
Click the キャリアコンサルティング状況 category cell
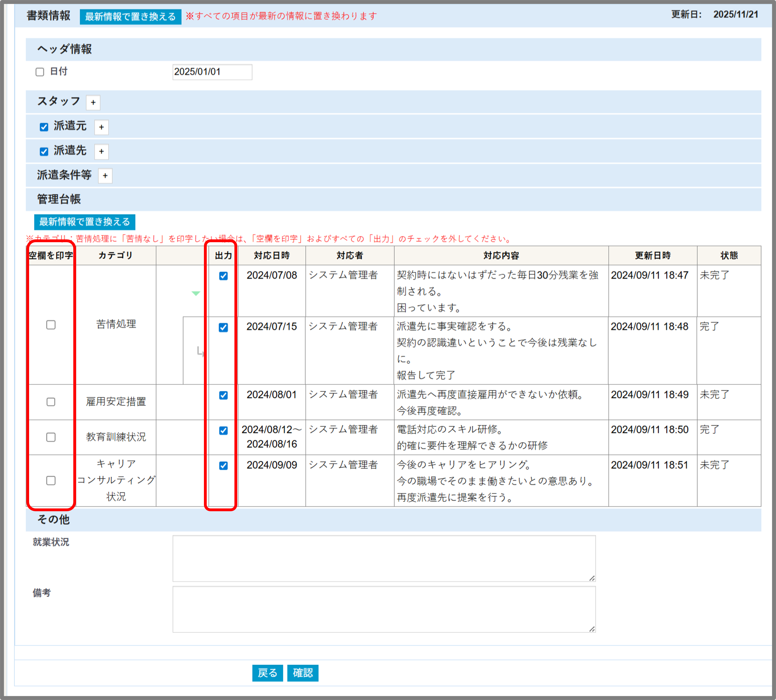point(116,480)
